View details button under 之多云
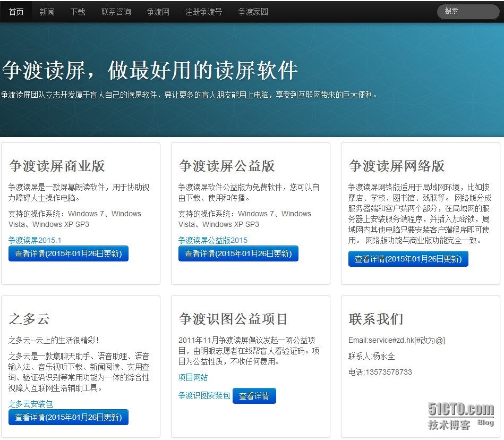The width and height of the screenshot is (504, 440). tap(69, 417)
